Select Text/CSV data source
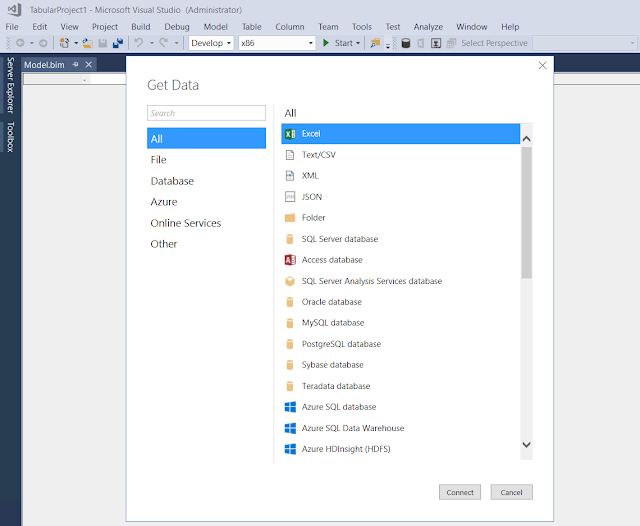The width and height of the screenshot is (640, 526). point(400,155)
